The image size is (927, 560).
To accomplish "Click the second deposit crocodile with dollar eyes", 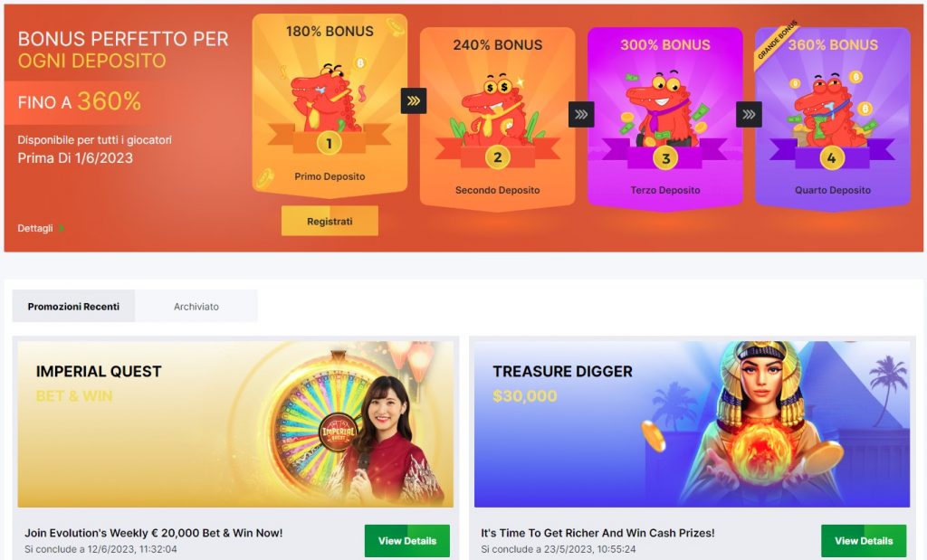I will pos(493,110).
